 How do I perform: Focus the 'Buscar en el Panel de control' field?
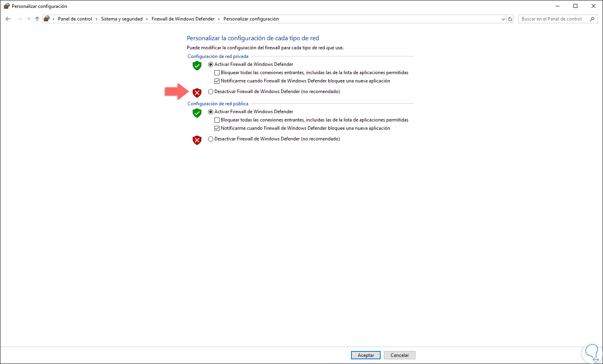click(x=557, y=19)
